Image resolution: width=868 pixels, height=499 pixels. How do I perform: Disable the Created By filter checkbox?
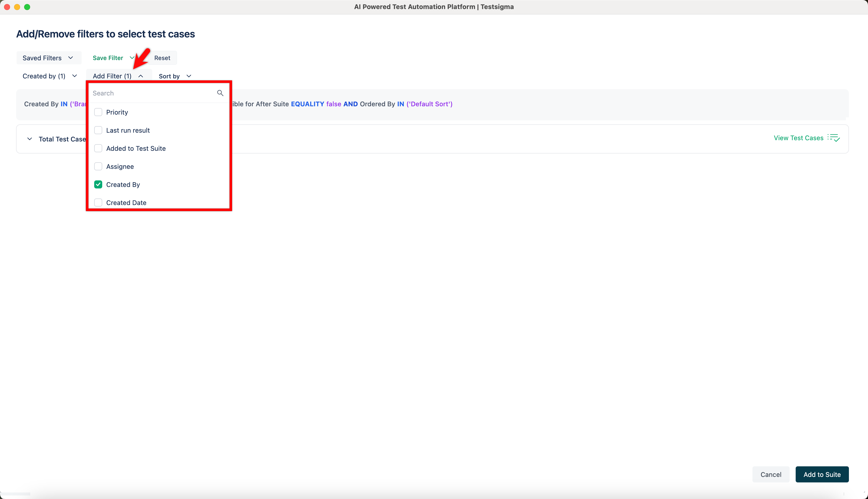(98, 184)
